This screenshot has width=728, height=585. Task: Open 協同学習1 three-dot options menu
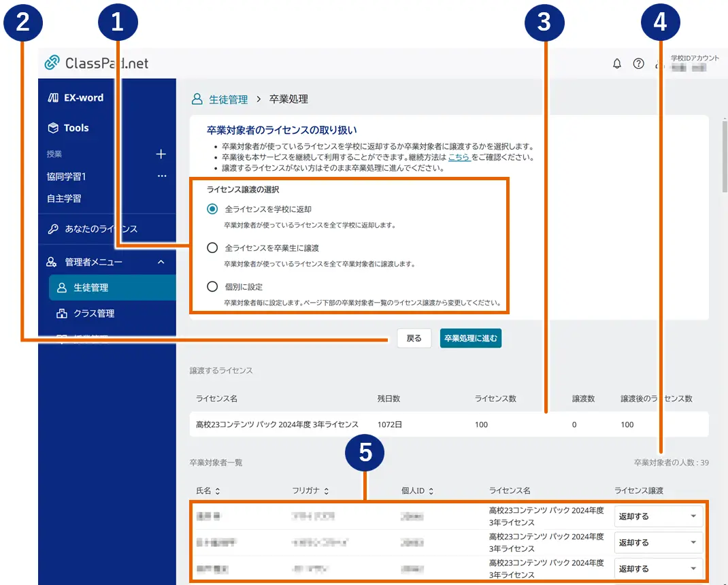[161, 176]
